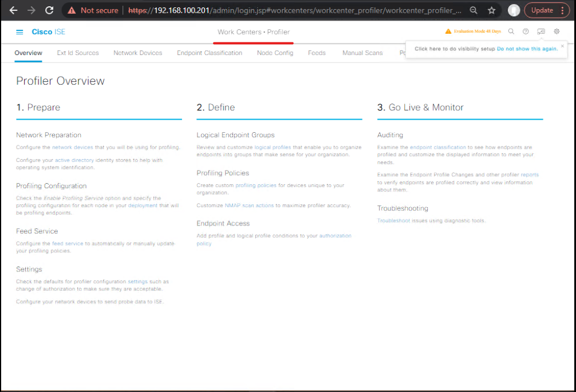
Task: Open the profiler 'reports' link
Action: point(530,175)
